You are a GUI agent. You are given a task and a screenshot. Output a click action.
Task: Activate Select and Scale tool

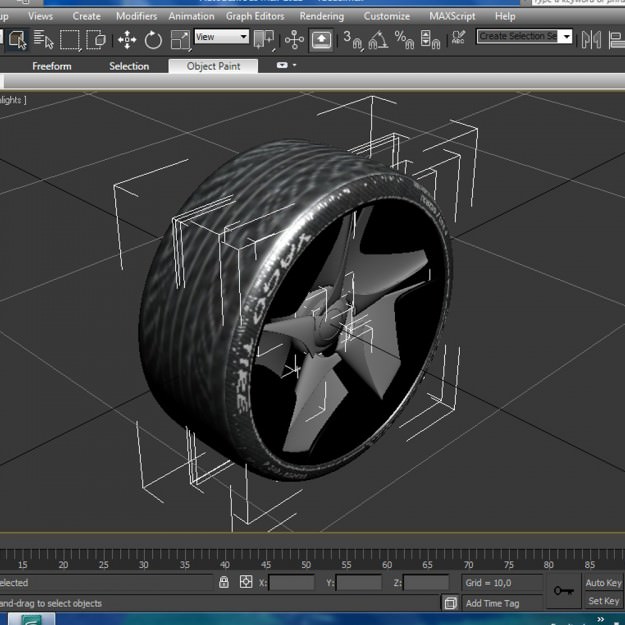[180, 40]
